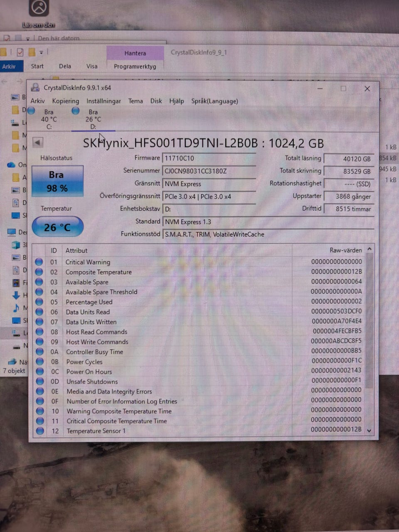Open the Start tab in File Explorer
This screenshot has width=399, height=532.
(x=37, y=66)
